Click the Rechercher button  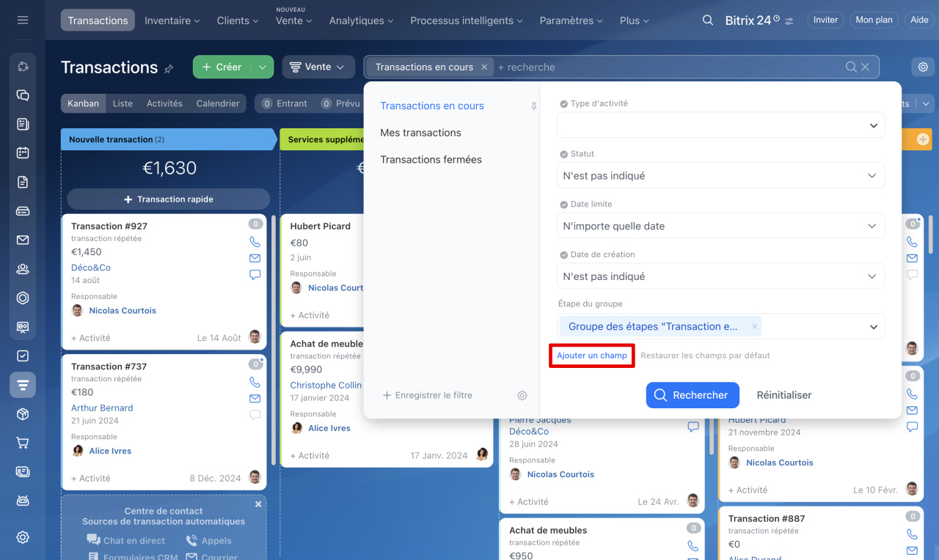pos(692,395)
